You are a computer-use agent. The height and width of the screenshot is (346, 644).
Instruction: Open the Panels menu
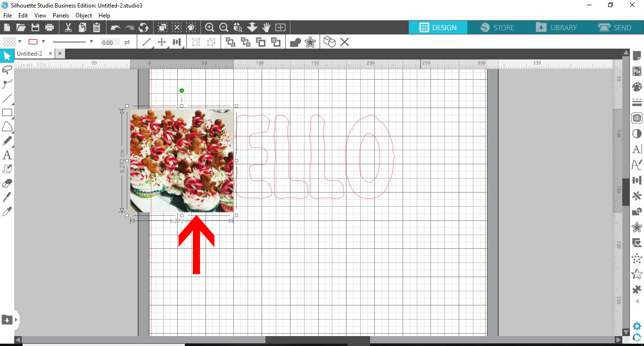pyautogui.click(x=61, y=16)
